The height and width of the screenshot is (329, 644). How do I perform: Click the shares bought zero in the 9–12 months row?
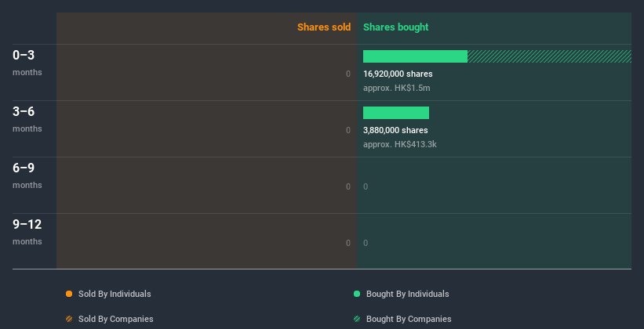(x=366, y=243)
